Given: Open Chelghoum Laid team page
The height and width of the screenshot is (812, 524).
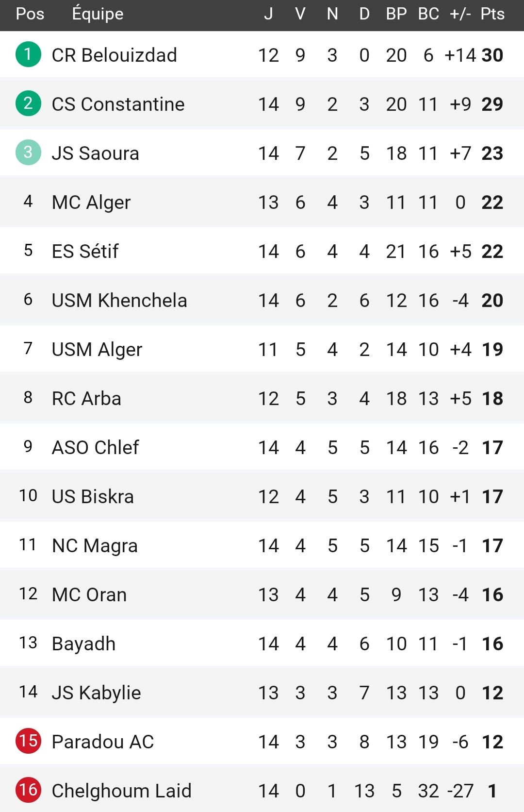Looking at the screenshot, I should coord(122,791).
